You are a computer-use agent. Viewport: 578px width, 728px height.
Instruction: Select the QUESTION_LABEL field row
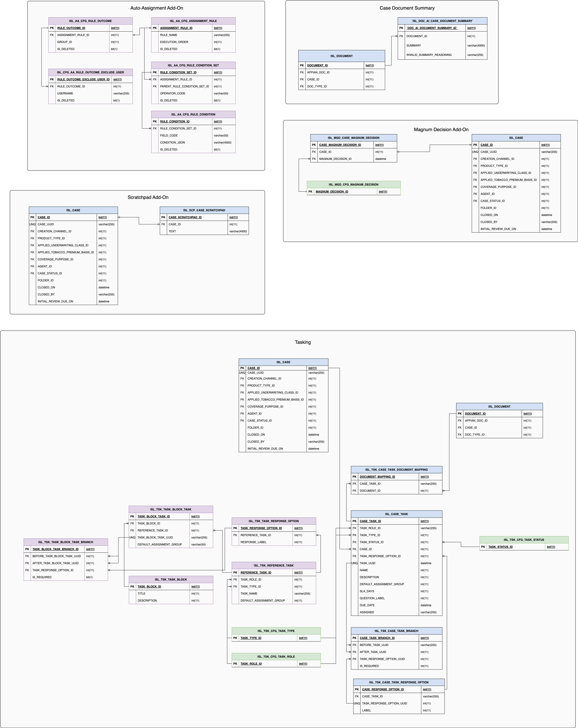[x=397, y=598]
